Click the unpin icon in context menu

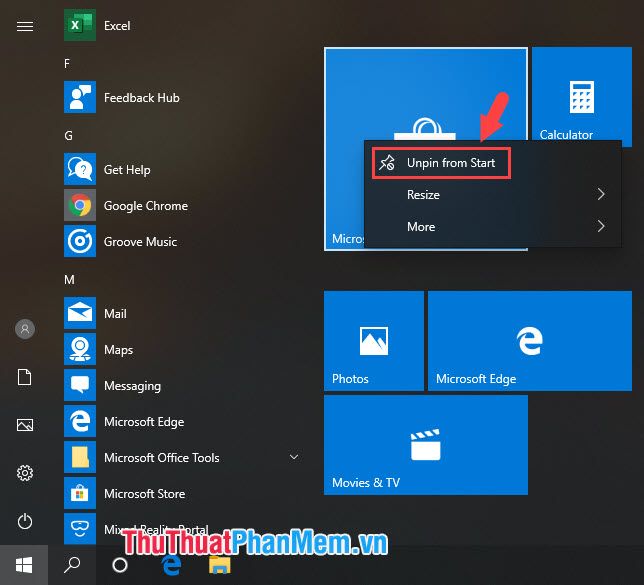click(x=386, y=163)
